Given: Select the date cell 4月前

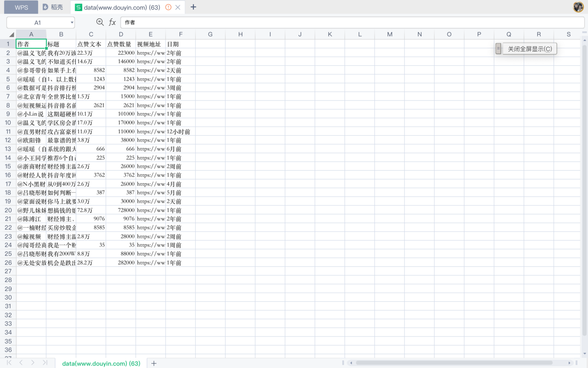Looking at the screenshot, I should [181, 184].
